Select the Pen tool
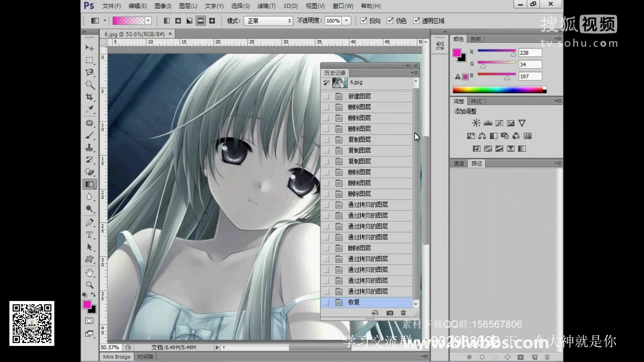644x362 pixels. pyautogui.click(x=89, y=222)
